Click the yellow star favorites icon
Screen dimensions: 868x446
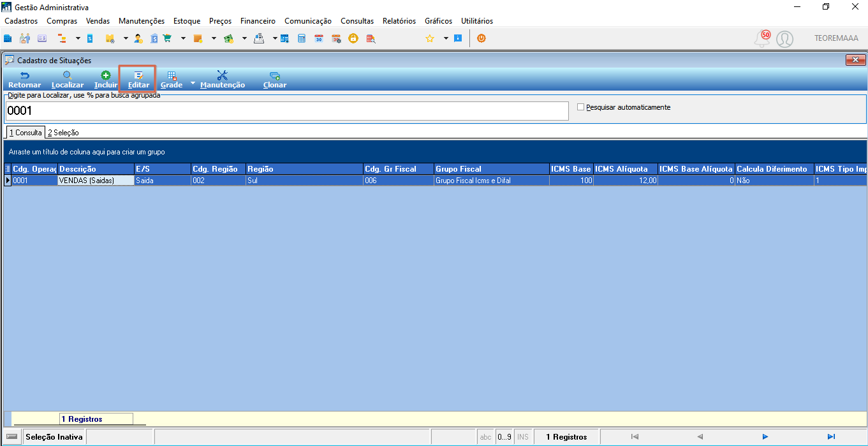pos(430,38)
